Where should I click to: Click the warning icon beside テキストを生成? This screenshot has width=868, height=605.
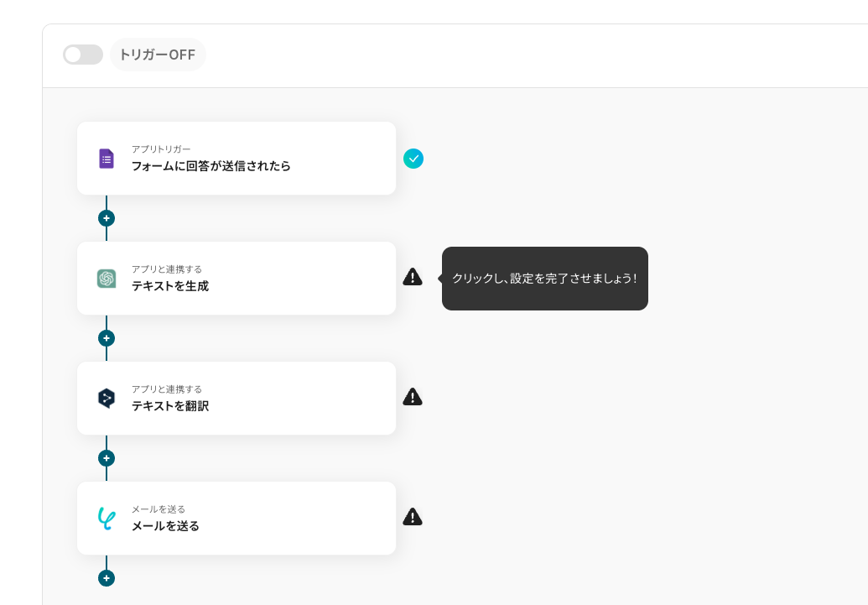tap(413, 277)
